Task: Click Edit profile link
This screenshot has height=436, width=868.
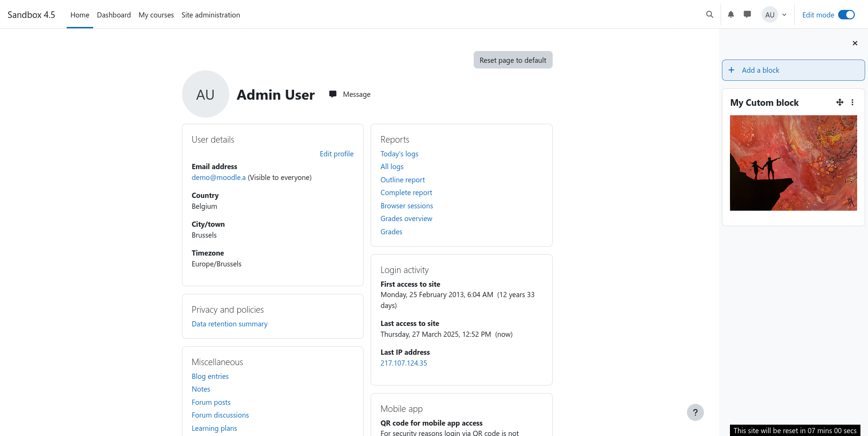Action: coord(337,154)
